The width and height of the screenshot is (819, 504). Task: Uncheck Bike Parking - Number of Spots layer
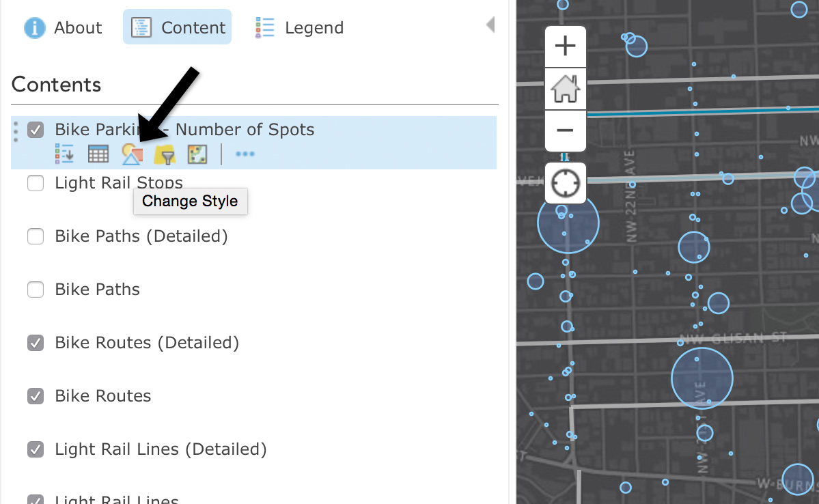coord(36,130)
